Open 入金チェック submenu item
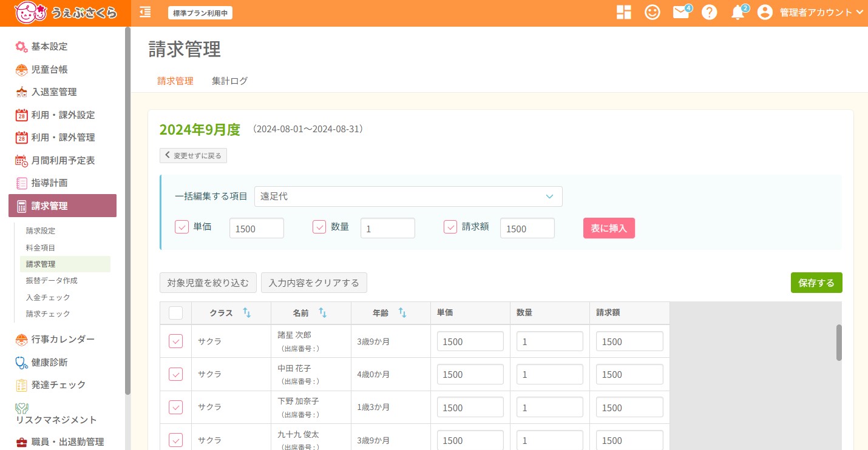Image resolution: width=868 pixels, height=450 pixels. pyautogui.click(x=48, y=298)
